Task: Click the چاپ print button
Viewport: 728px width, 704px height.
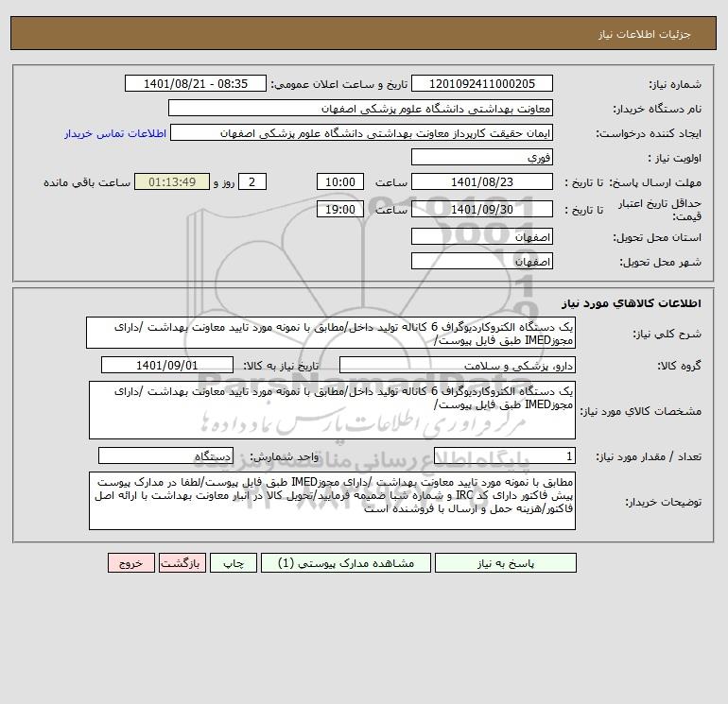Action: (x=234, y=563)
